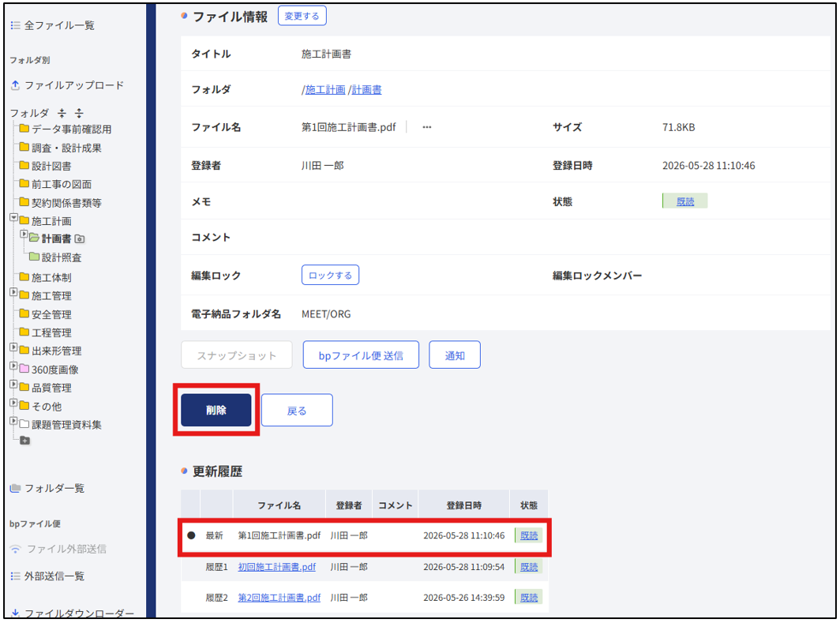The width and height of the screenshot is (840, 623).
Task: Click the 2026-05-28 11:10:46 history date cell
Action: click(464, 535)
